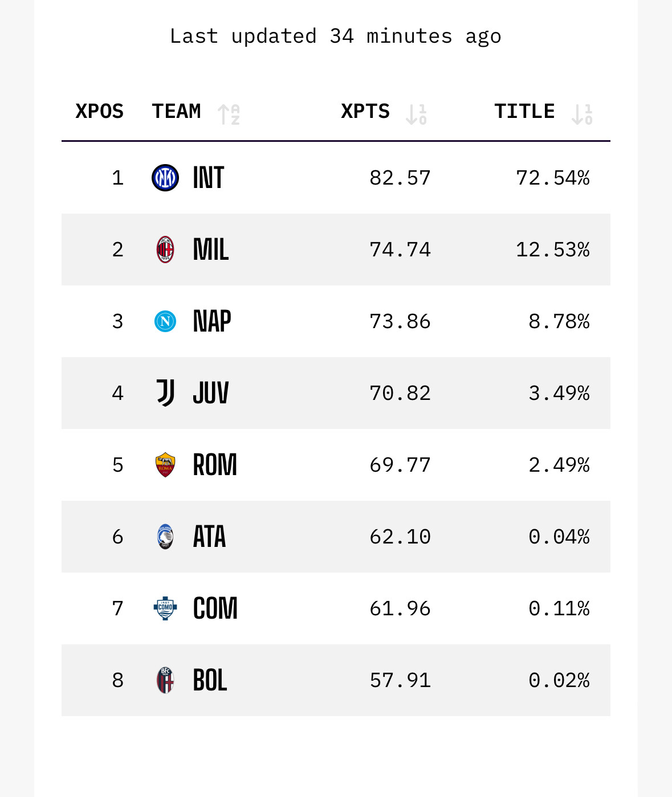
Task: Click Bologna's 57.91 expected points value
Action: pyautogui.click(x=400, y=680)
